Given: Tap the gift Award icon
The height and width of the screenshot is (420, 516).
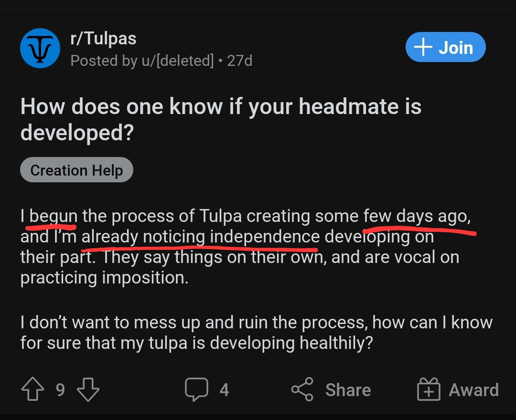Looking at the screenshot, I should click(x=429, y=389).
